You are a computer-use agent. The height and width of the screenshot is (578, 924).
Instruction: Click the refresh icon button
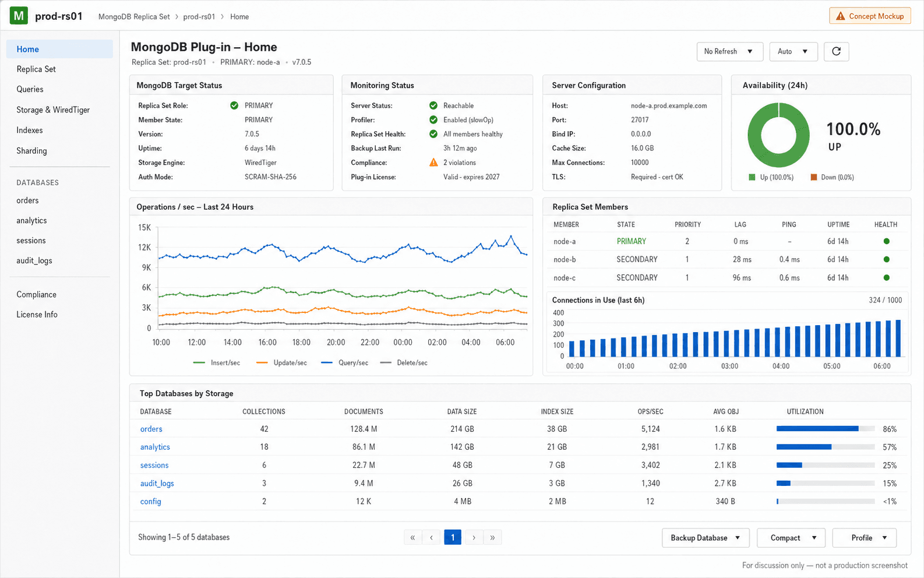(836, 51)
